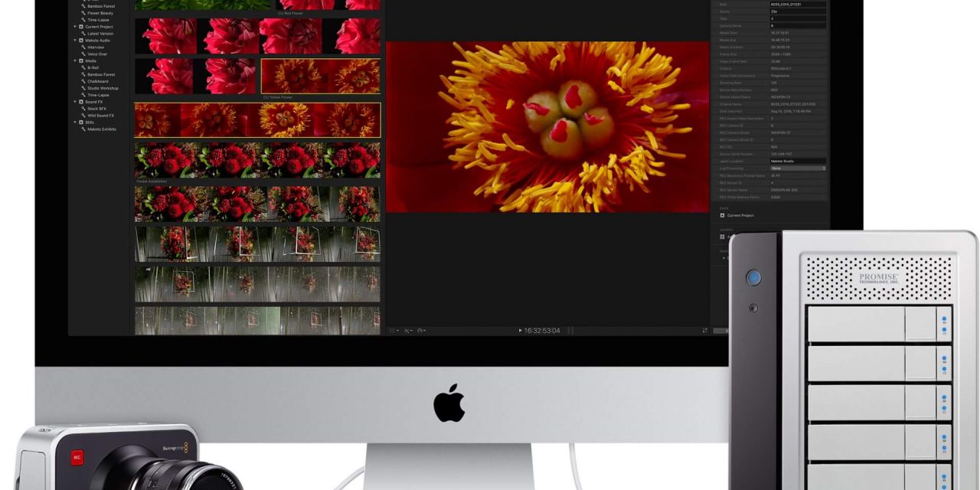Click the 16:32:53:04 timecode display
980x490 pixels.
click(x=542, y=331)
